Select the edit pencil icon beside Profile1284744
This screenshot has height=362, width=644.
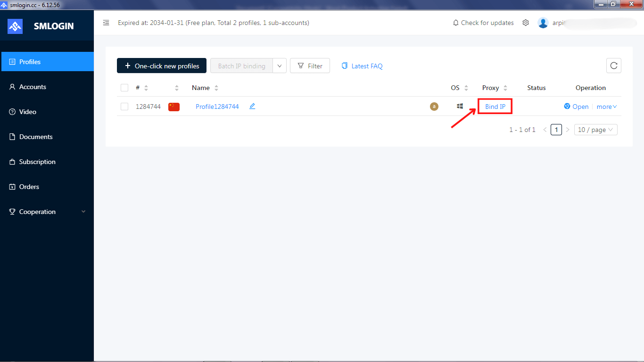pos(252,106)
